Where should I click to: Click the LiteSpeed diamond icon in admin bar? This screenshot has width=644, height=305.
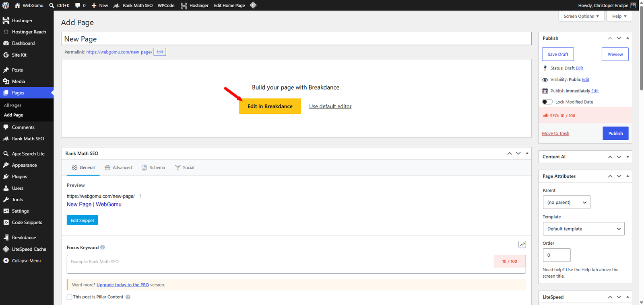pos(253,5)
